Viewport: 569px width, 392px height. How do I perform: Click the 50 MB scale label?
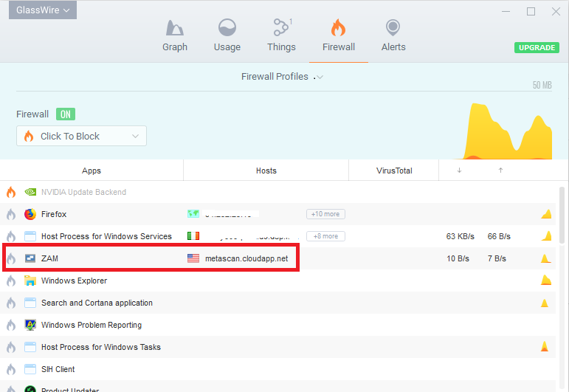coord(542,86)
